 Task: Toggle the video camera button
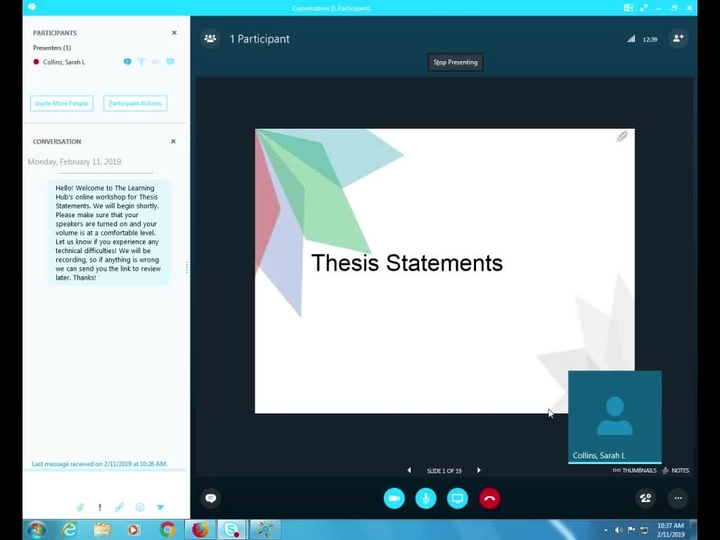(394, 498)
